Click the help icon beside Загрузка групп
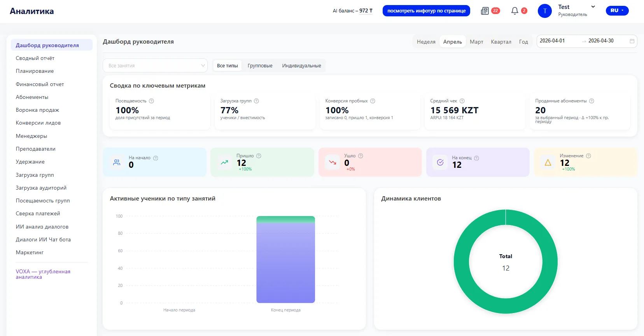 tap(256, 101)
